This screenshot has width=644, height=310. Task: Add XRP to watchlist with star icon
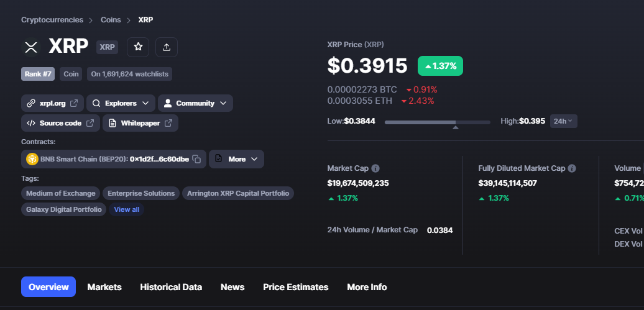pyautogui.click(x=138, y=47)
